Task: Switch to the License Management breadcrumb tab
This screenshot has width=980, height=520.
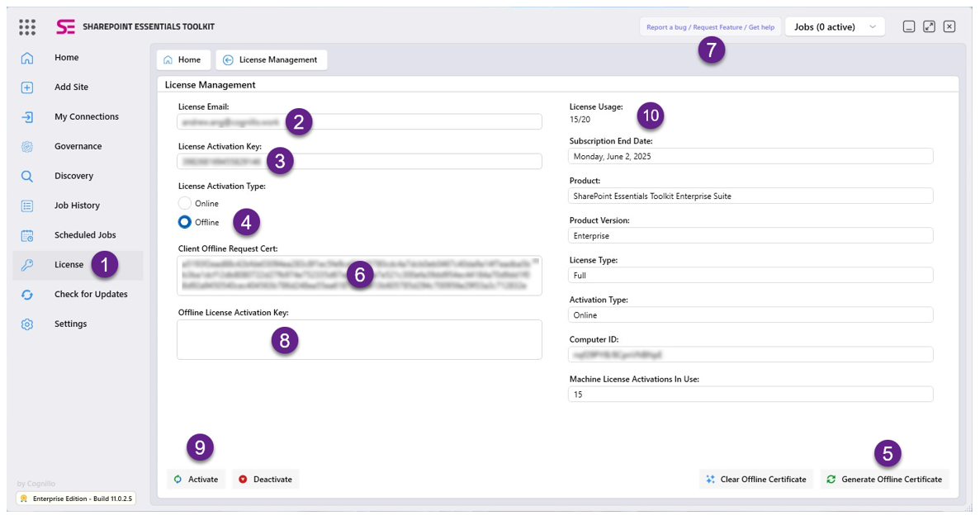Action: click(x=272, y=60)
